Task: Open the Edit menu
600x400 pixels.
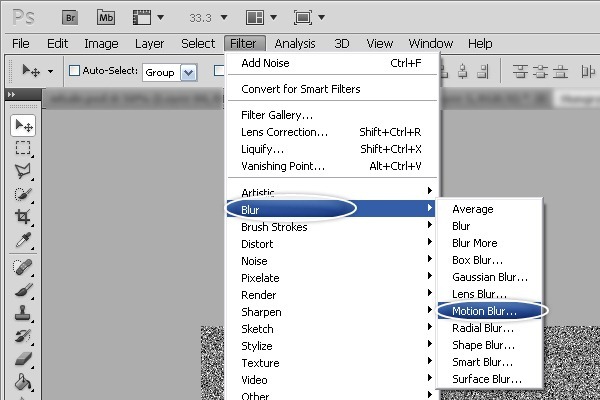Action: coord(57,44)
